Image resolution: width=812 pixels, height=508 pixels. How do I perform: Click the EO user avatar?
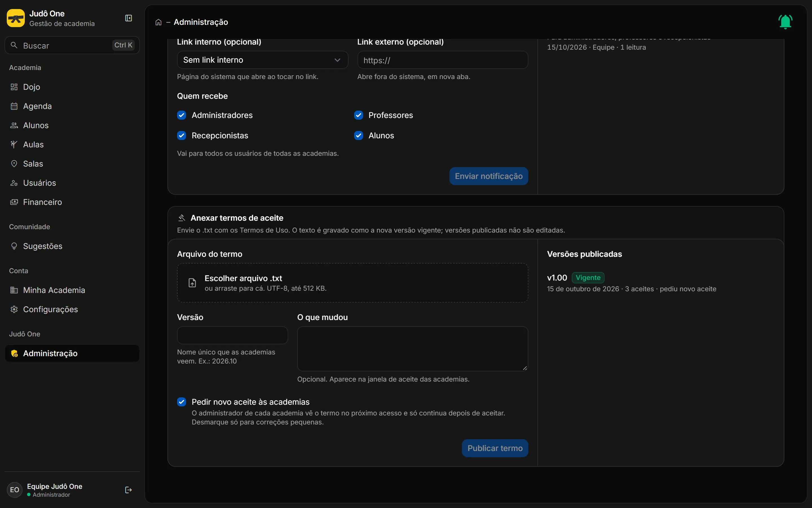14,490
